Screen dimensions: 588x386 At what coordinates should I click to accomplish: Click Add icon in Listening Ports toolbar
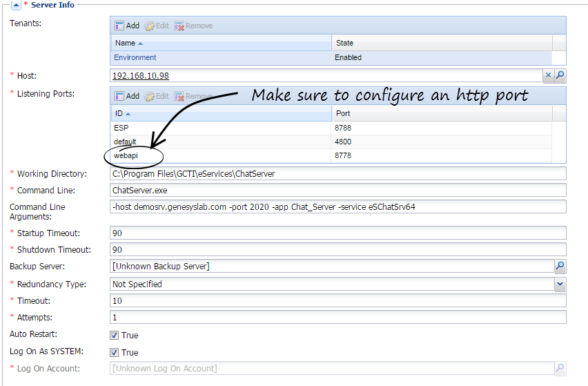(119, 96)
